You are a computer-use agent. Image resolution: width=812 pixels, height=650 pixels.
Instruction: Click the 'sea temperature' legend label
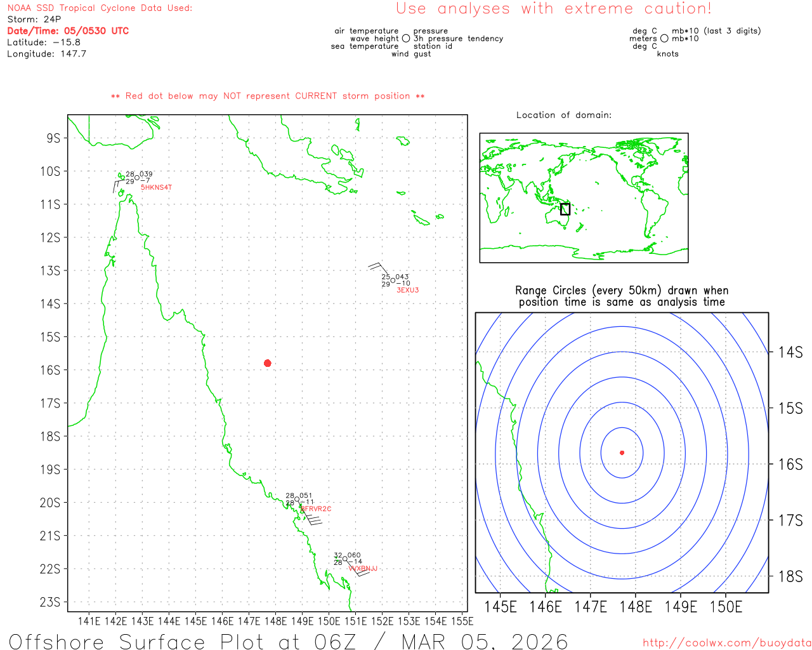pyautogui.click(x=365, y=46)
